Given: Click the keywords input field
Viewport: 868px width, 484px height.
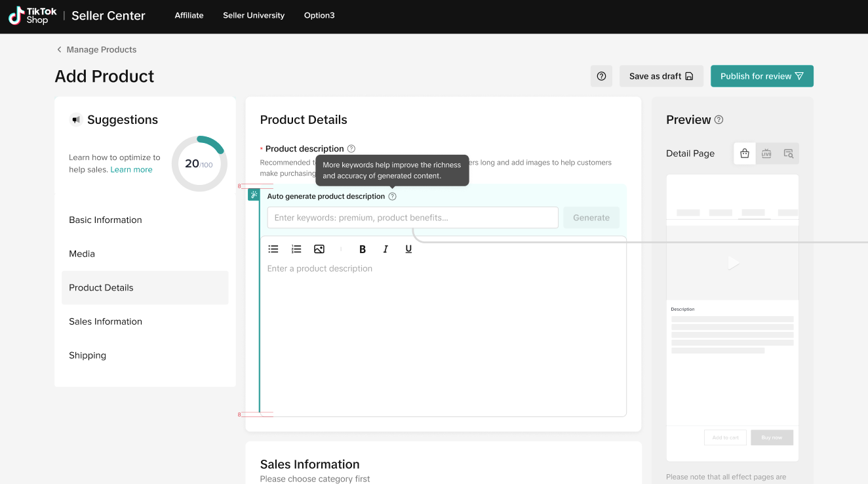Looking at the screenshot, I should 412,218.
